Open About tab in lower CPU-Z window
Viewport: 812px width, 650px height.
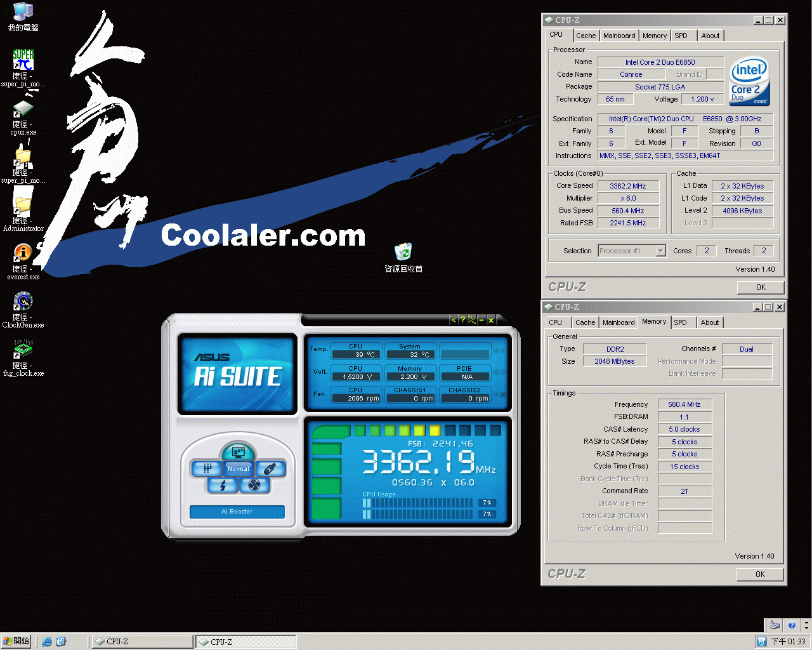pos(710,322)
